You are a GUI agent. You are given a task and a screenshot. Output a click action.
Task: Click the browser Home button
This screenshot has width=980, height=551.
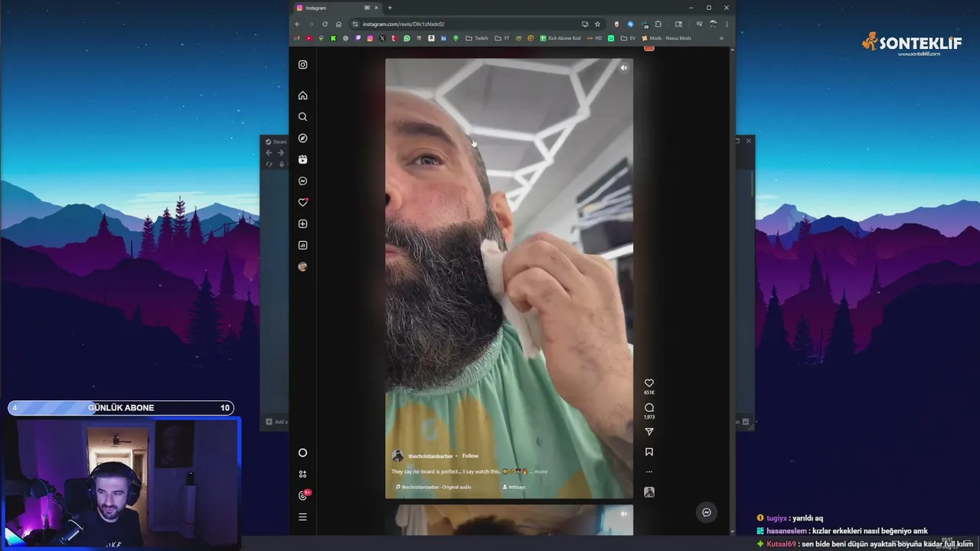338,24
